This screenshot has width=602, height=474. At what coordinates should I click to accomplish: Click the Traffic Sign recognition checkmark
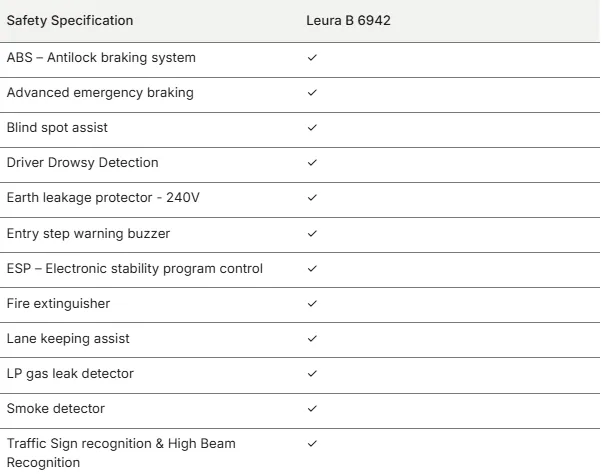[x=312, y=444]
